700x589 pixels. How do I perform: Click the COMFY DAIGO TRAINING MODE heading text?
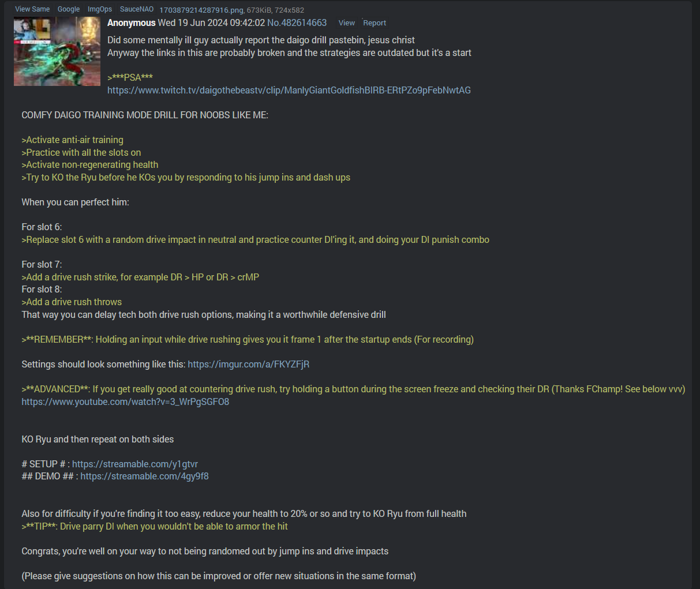[145, 115]
